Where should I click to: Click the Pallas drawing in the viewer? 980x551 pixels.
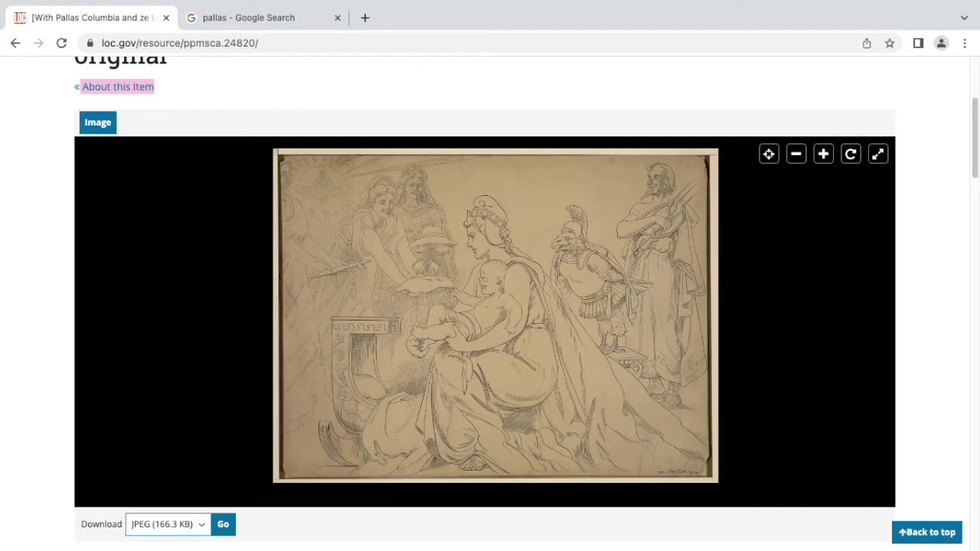coord(495,315)
